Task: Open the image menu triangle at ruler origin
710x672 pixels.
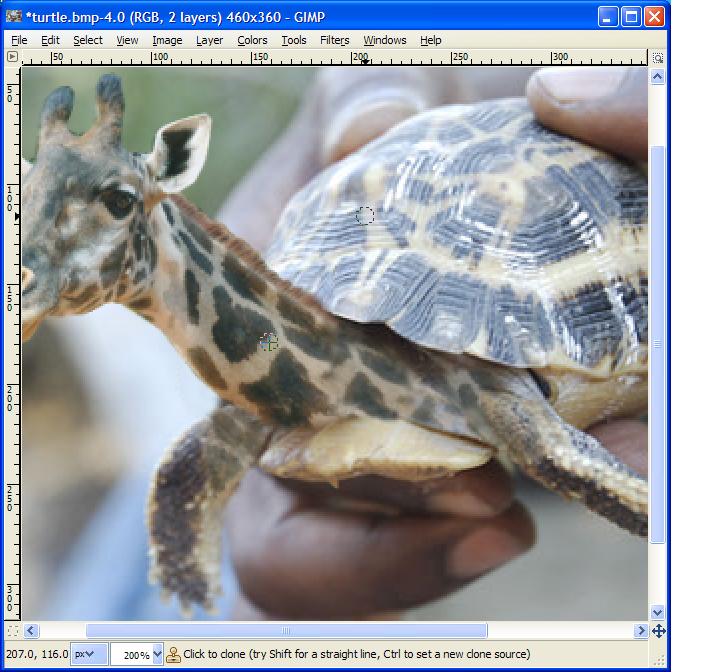Action: (13, 57)
